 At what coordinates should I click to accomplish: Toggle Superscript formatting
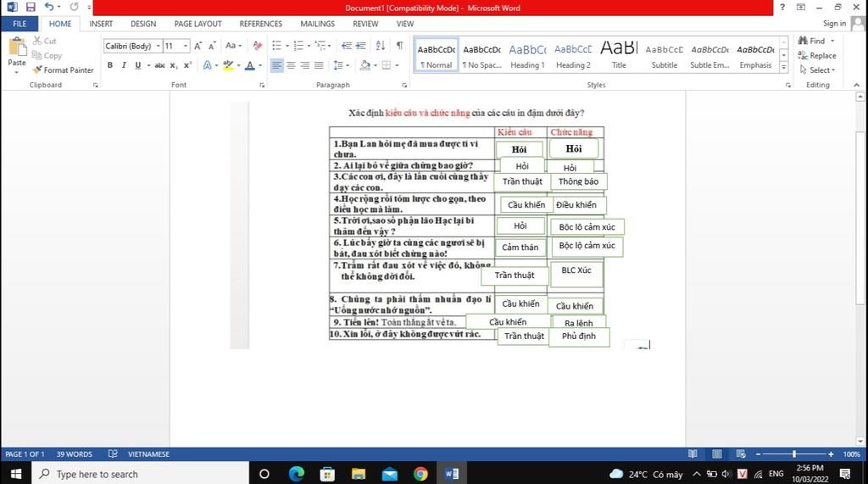[187, 65]
